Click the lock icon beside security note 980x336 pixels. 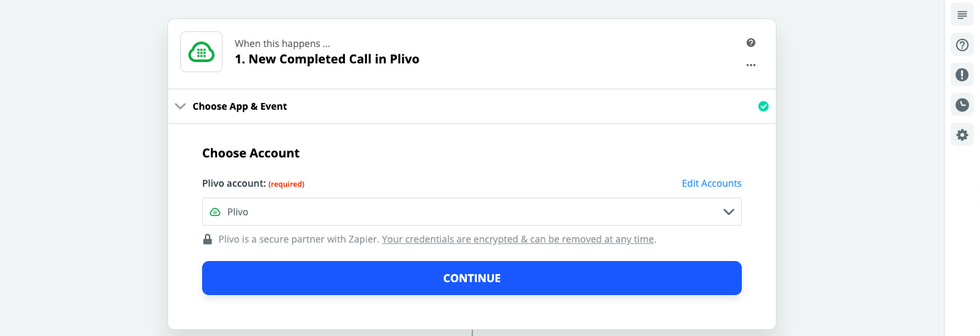[x=208, y=240]
